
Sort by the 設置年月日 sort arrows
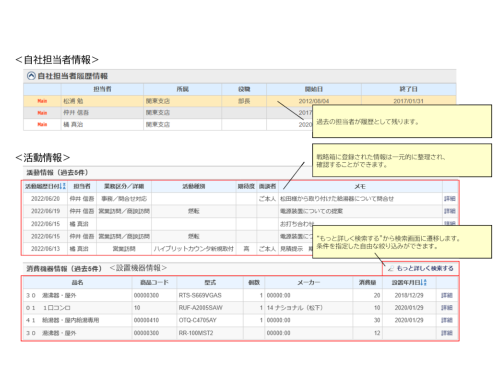coord(424,282)
